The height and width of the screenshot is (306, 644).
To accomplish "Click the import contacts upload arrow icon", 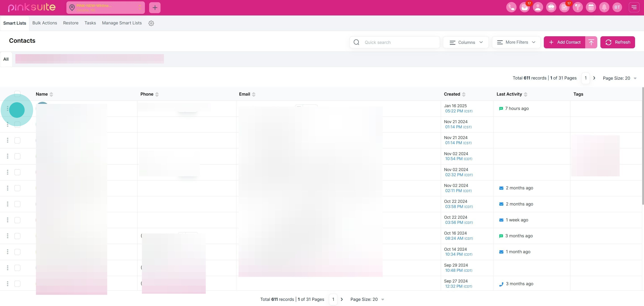I will point(591,42).
